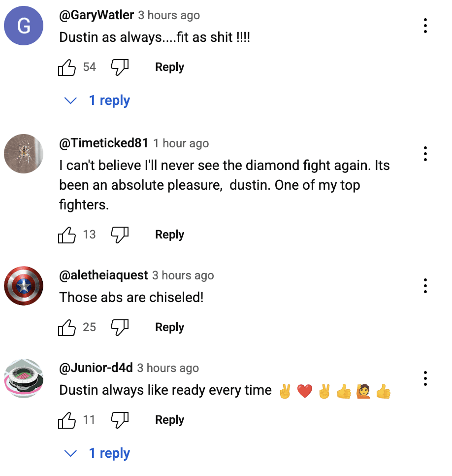Image resolution: width=452 pixels, height=476 pixels.
Task: View the Captain America shield avatar profile
Action: pyautogui.click(x=24, y=286)
